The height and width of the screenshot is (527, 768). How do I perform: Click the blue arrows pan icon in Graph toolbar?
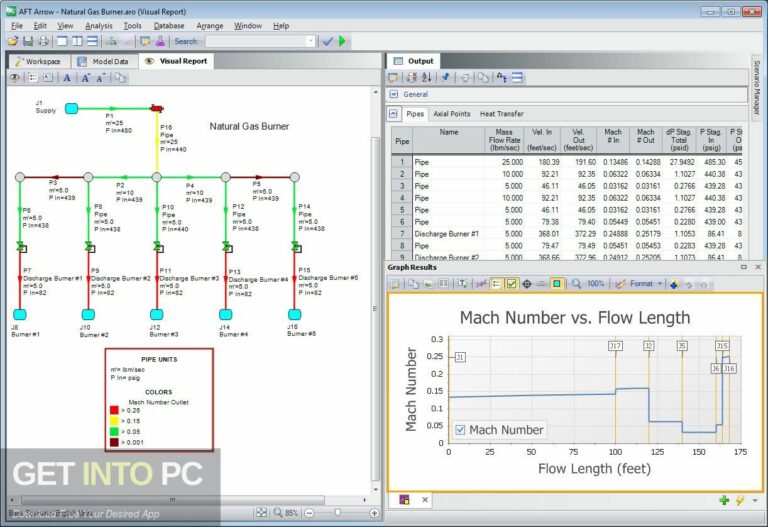674,284
